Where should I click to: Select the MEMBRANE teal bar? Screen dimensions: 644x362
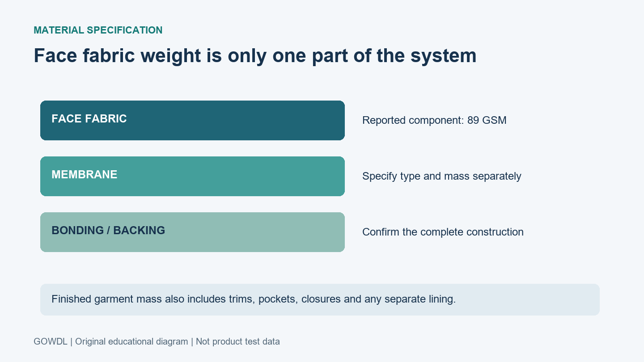(192, 176)
